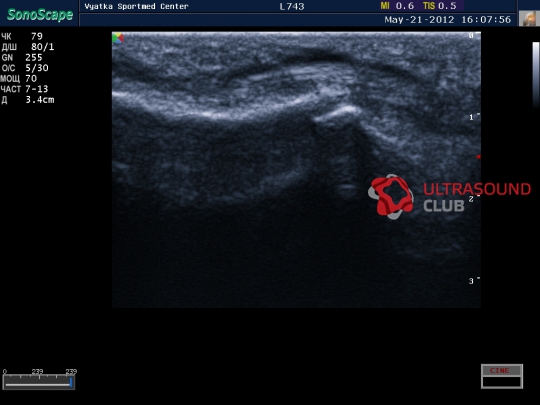Click the date and time display
Screen dimensions: 540x405
click(448, 20)
